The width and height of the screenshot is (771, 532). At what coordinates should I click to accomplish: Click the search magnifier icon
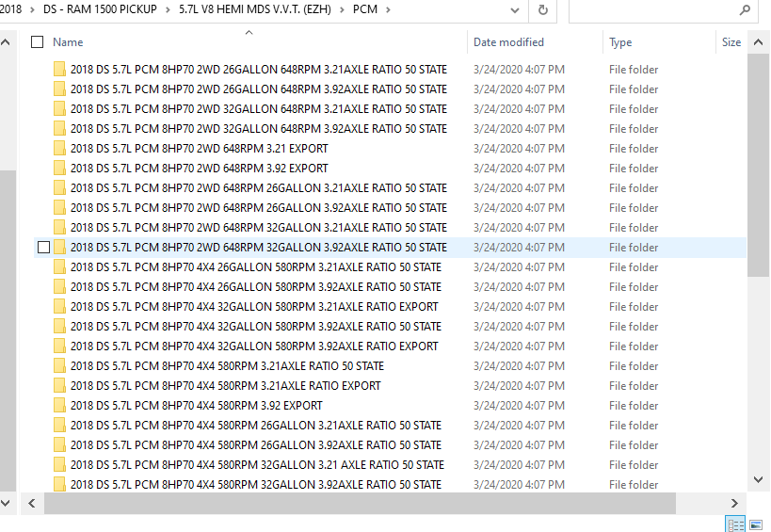click(x=745, y=10)
